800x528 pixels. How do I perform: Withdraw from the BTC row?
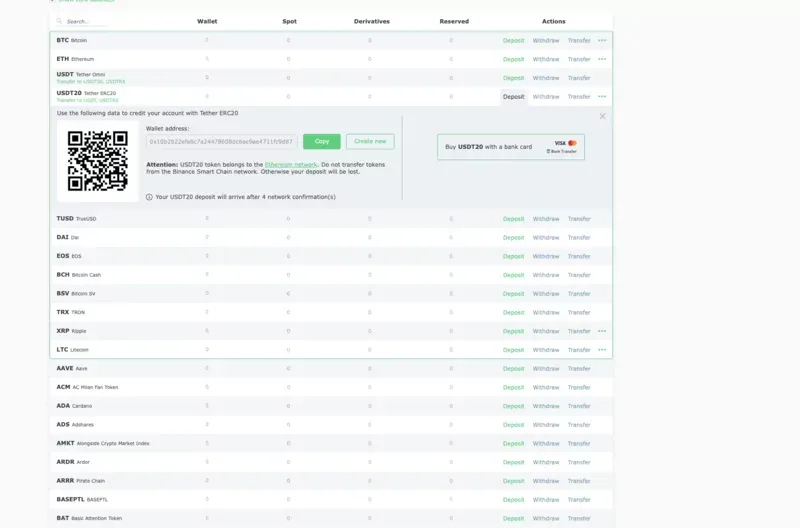[x=546, y=40]
